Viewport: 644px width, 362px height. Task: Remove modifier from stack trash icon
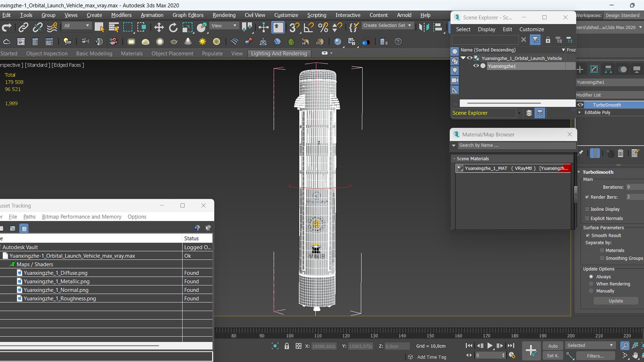click(621, 153)
